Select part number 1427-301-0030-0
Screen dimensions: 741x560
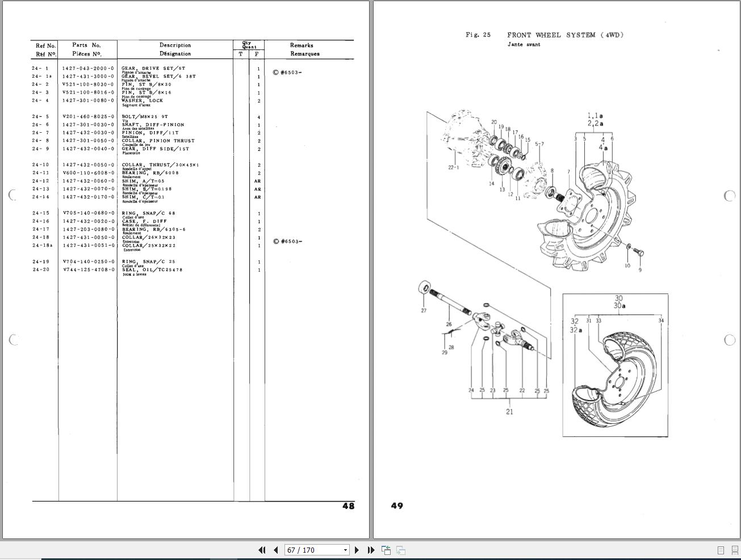pyautogui.click(x=88, y=125)
